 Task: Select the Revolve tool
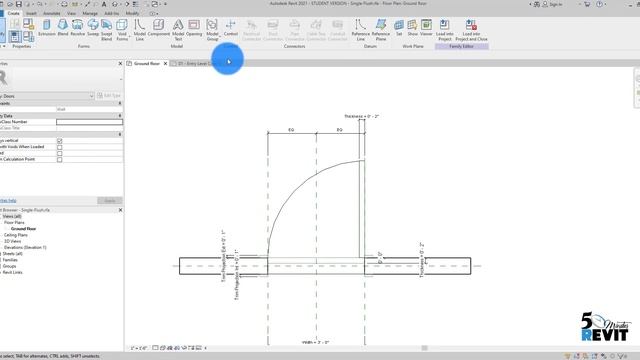coord(78,28)
